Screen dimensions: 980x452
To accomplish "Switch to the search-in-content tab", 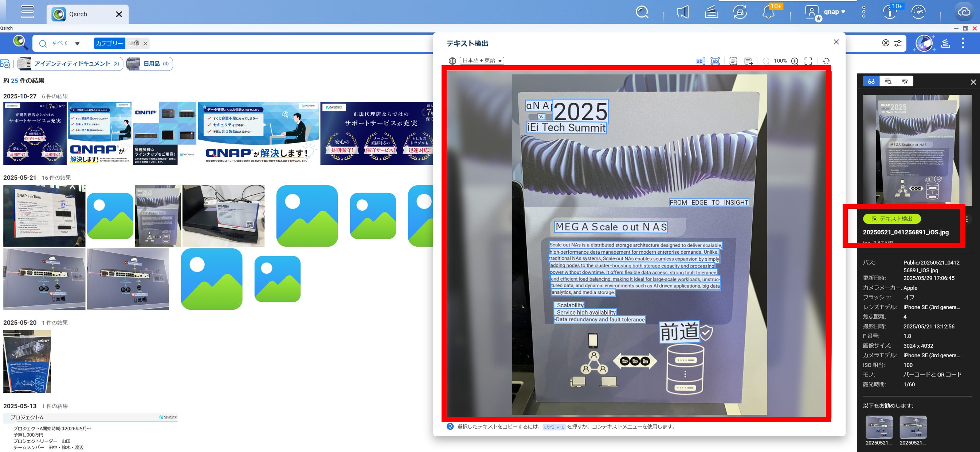I will point(888,81).
